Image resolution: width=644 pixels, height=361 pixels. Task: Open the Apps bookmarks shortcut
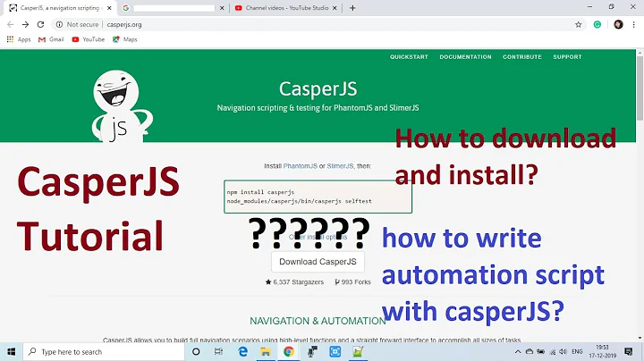[x=19, y=39]
